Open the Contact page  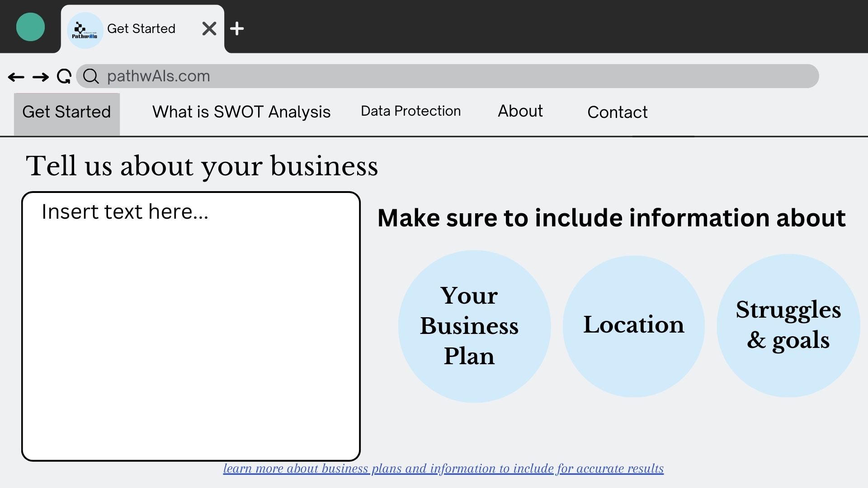(x=617, y=113)
